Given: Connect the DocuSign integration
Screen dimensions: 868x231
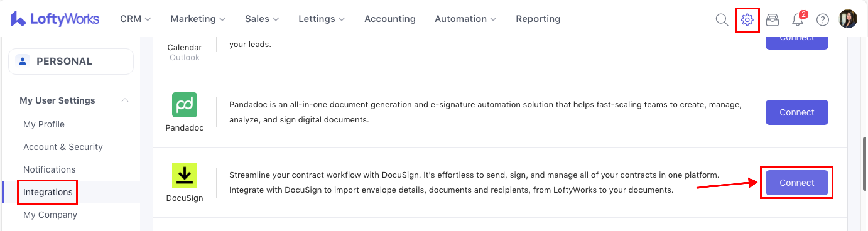Looking at the screenshot, I should [x=797, y=183].
